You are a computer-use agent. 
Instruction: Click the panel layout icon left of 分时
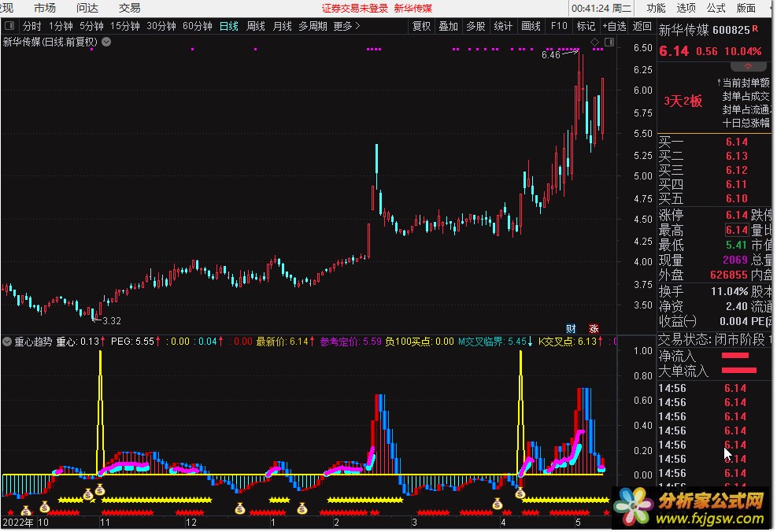(9, 25)
